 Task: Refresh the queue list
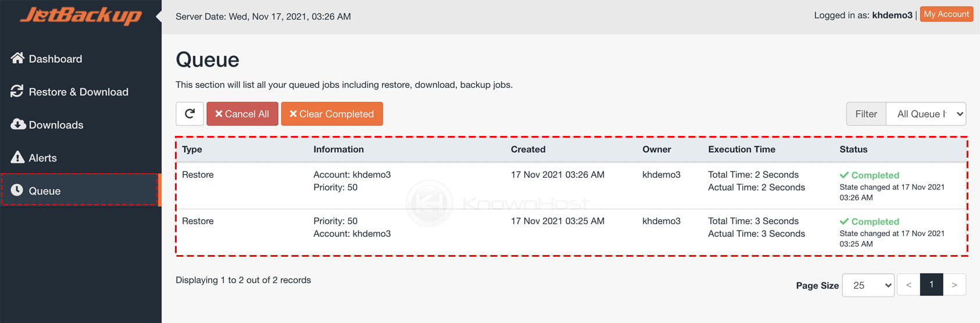pos(189,114)
